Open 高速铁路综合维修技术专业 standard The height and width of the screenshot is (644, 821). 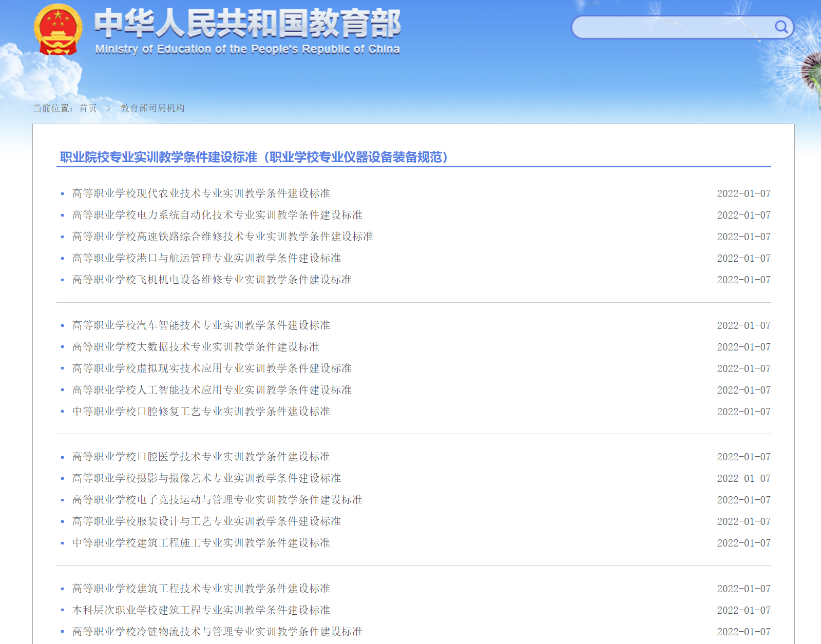(222, 237)
